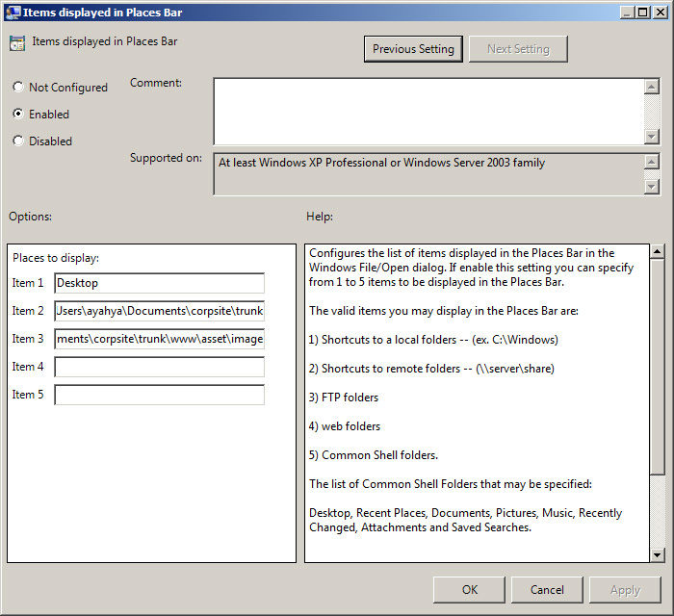Click the '4) web folders' help line
Viewport: 674px width, 616px height.
click(345, 426)
